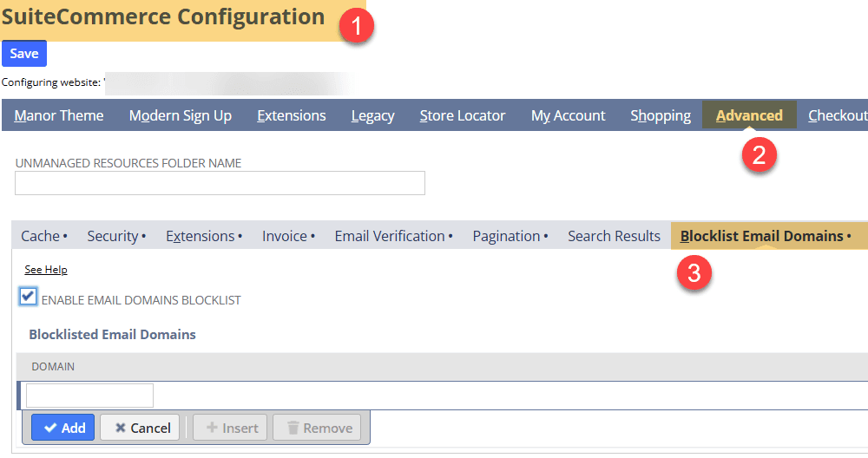Click the Remove button with trash icon
868x458 pixels.
317,428
